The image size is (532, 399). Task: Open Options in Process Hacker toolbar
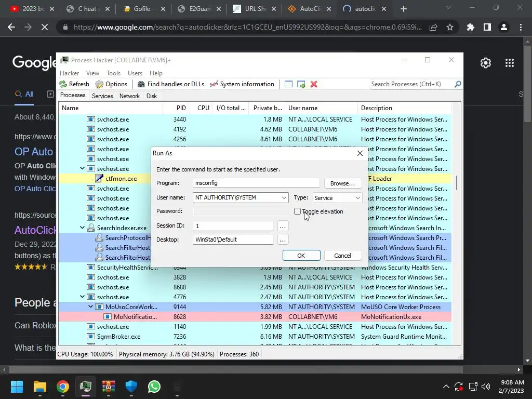click(111, 84)
